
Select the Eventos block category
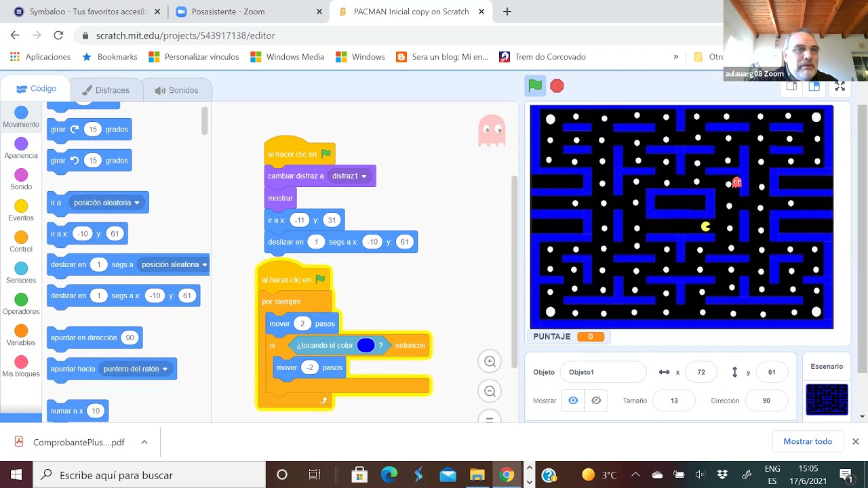pos(21,211)
